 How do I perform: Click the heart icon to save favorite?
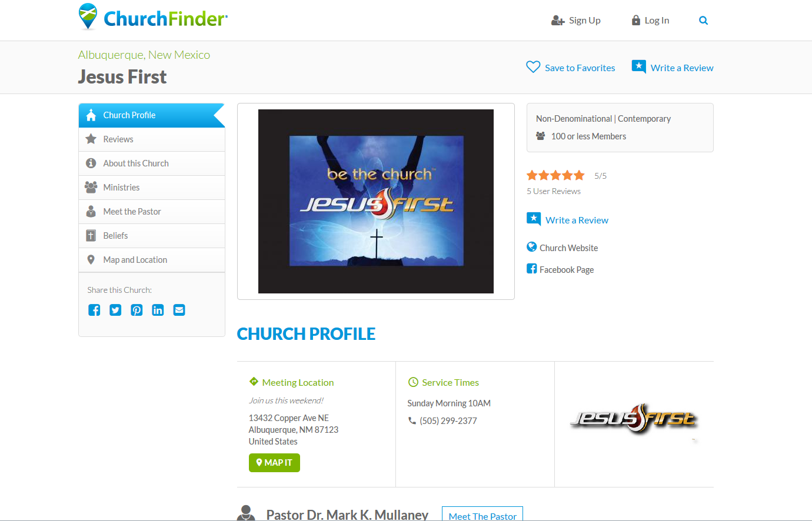(x=533, y=67)
